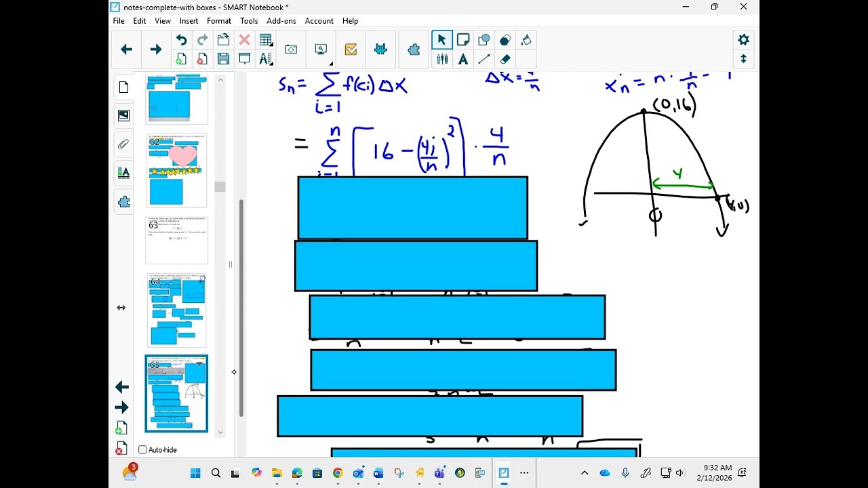This screenshot has width=868, height=488.
Task: Go to next page using toolbar forward arrow
Action: (x=156, y=49)
